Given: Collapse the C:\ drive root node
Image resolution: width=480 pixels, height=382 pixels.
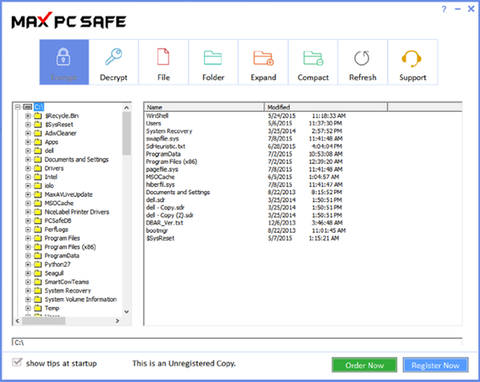Looking at the screenshot, I should click(18, 107).
